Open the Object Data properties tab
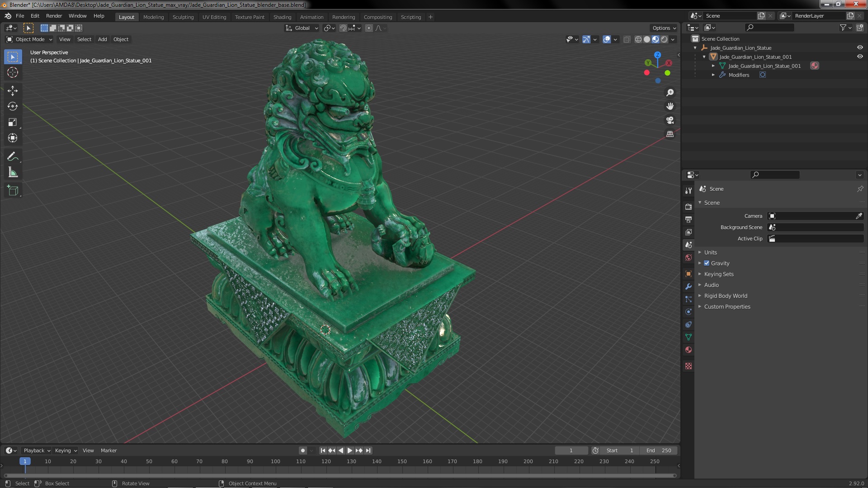Image resolution: width=868 pixels, height=488 pixels. coord(689,337)
